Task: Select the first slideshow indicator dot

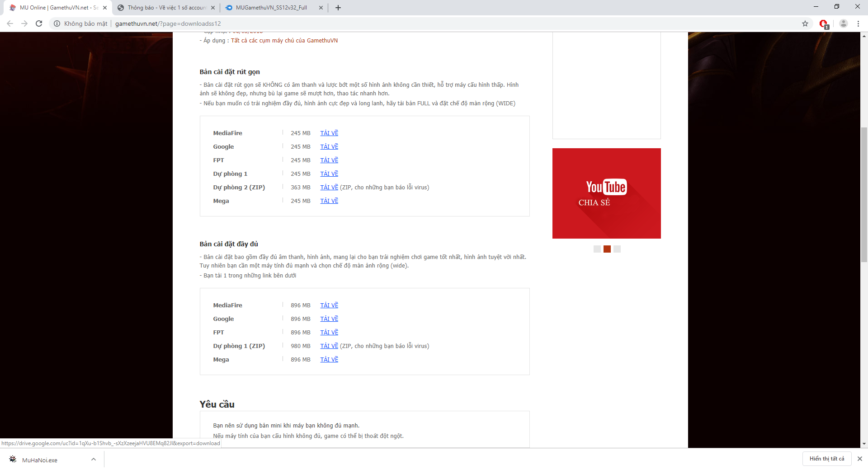Action: click(x=597, y=249)
